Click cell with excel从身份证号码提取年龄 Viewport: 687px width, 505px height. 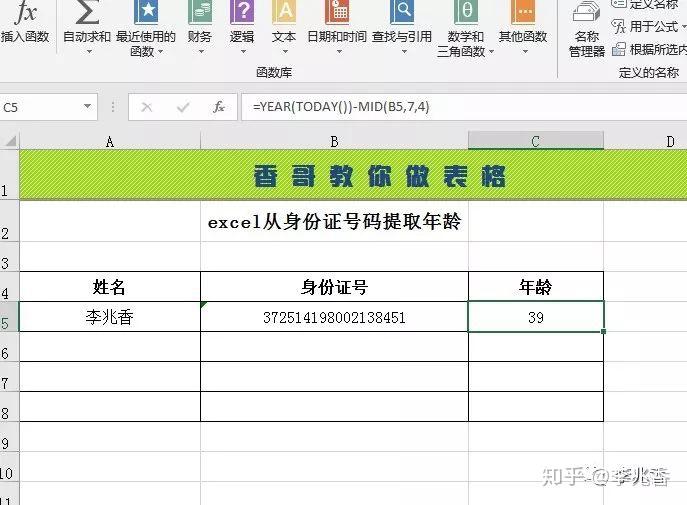[x=334, y=222]
